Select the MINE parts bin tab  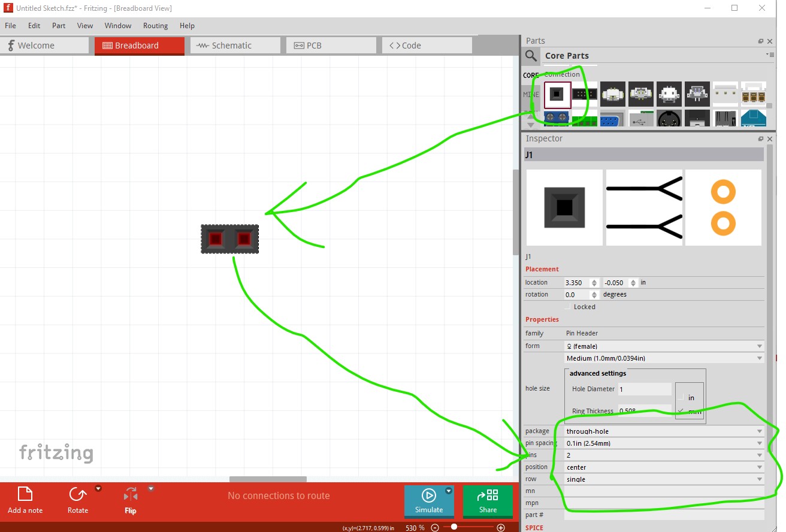[531, 95]
